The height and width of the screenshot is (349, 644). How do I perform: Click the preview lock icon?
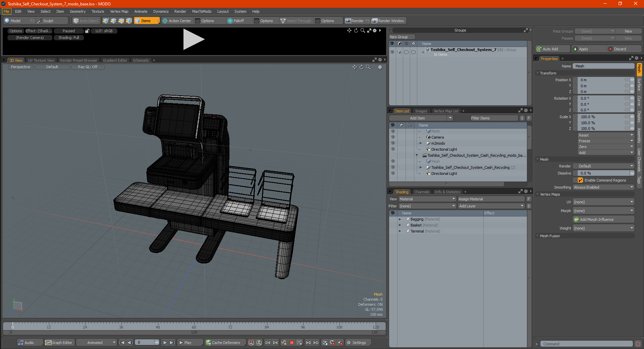click(87, 31)
